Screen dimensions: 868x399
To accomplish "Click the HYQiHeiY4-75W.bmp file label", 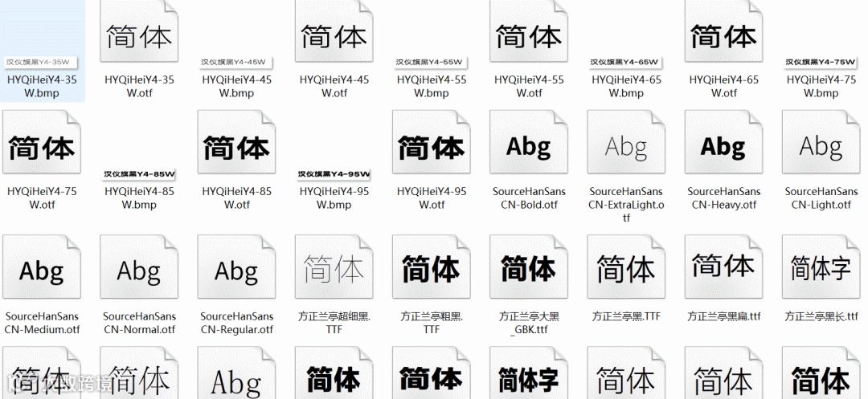I will (821, 86).
